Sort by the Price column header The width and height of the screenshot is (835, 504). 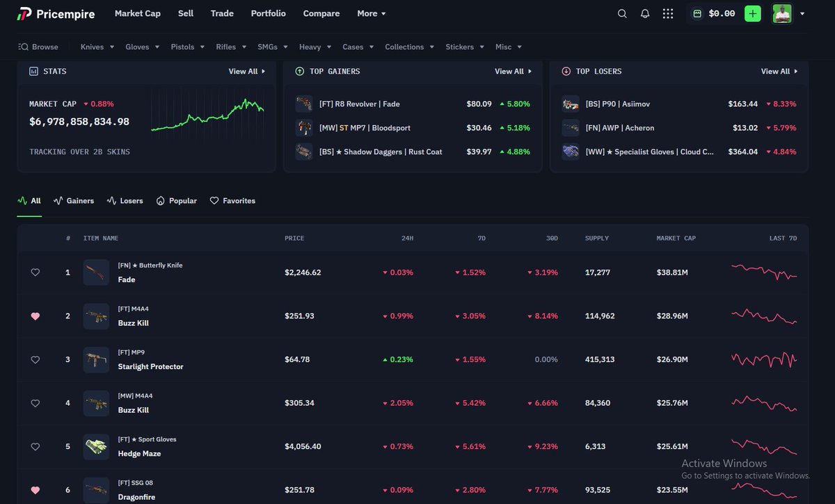[x=294, y=238]
